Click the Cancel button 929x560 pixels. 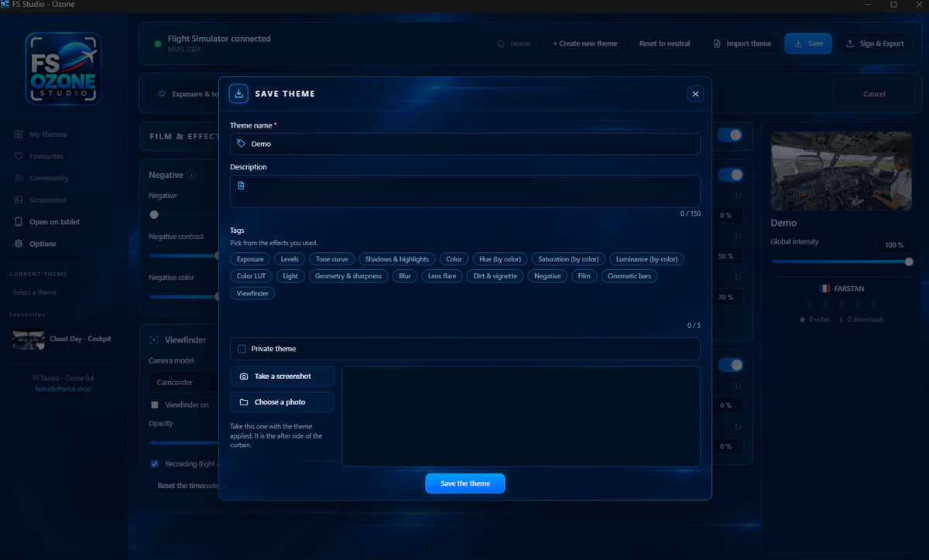(x=874, y=94)
